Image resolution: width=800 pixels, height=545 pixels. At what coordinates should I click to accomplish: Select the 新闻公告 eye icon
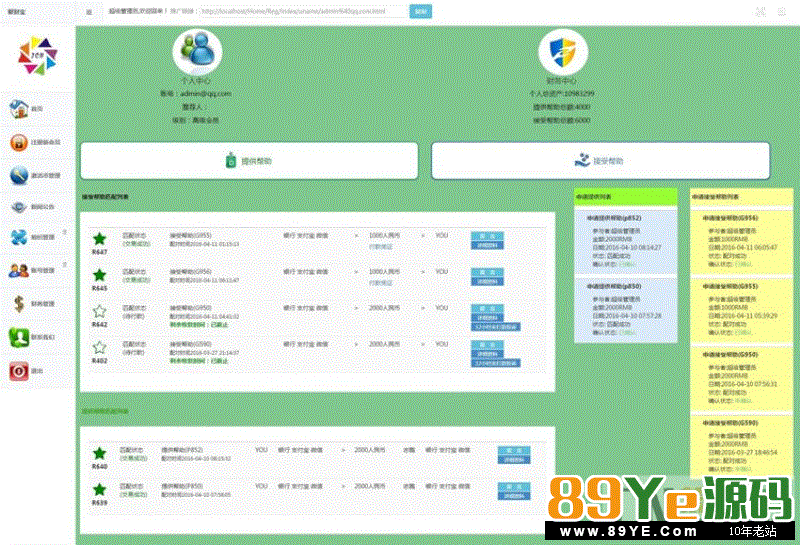point(18,207)
